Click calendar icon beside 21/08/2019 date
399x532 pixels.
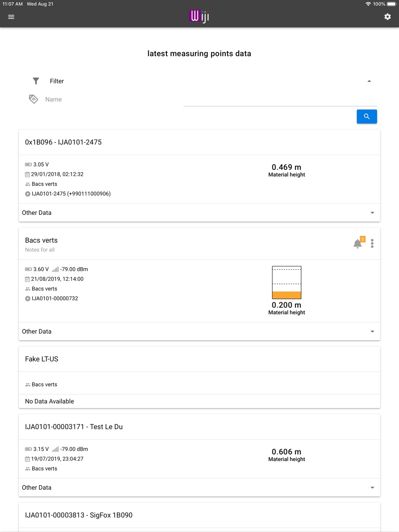point(27,279)
